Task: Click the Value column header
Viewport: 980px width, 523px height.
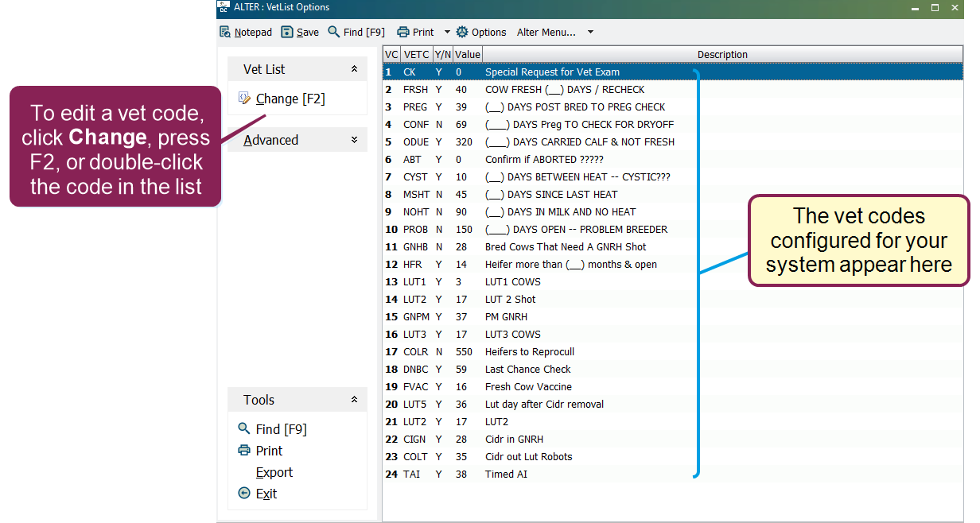Action: (468, 55)
